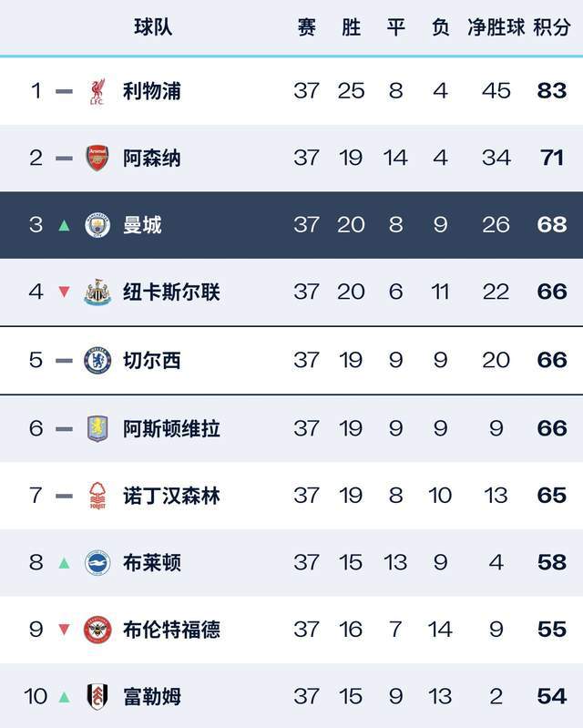This screenshot has width=583, height=728.
Task: Click the 胜 column header
Action: point(351,28)
